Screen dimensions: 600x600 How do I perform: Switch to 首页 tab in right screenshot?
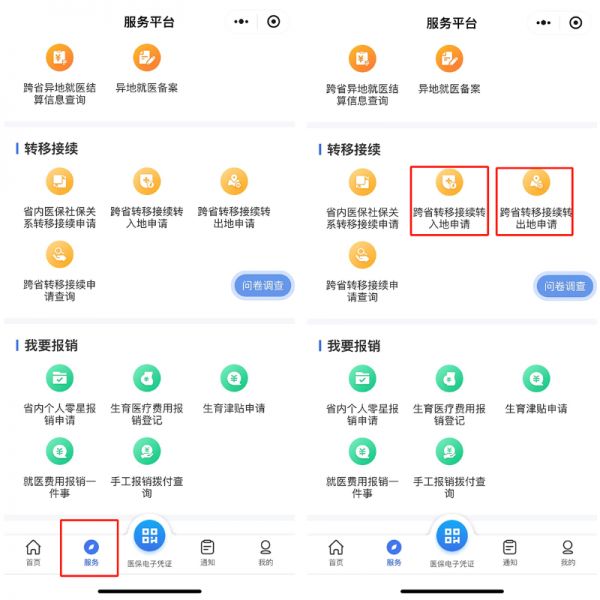click(336, 552)
